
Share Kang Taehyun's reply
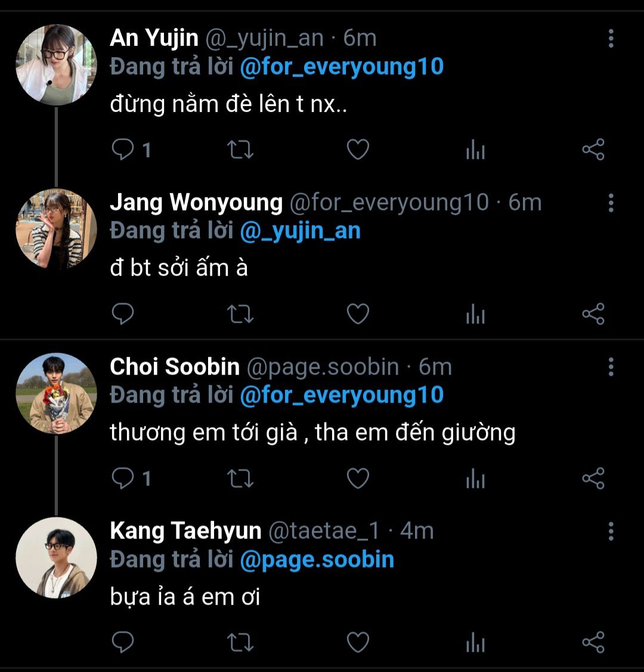(x=593, y=642)
